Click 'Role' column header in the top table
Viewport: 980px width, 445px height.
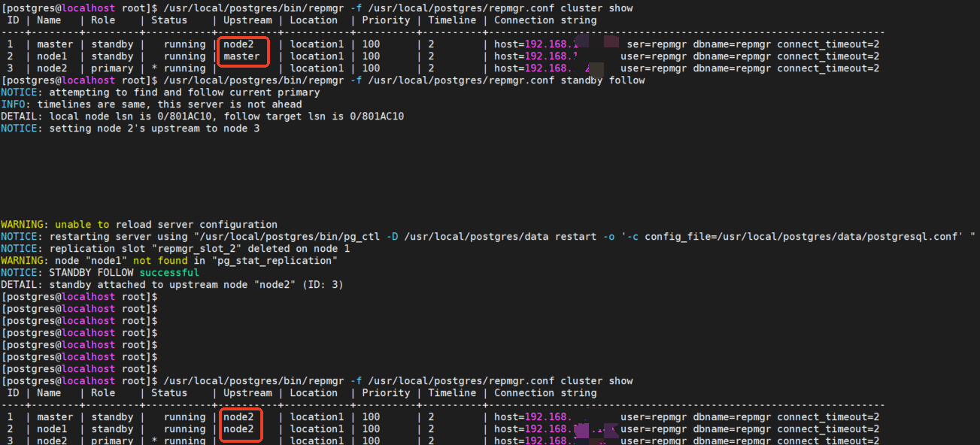point(103,20)
